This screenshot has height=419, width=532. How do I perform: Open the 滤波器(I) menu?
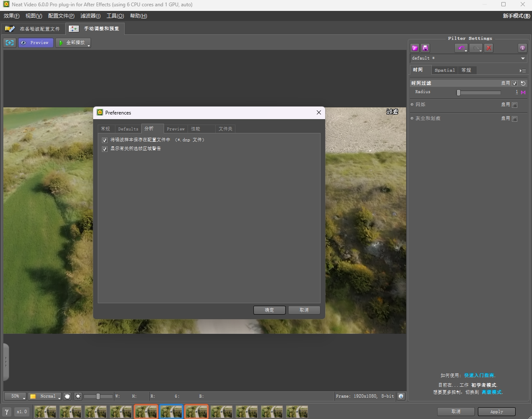point(90,16)
